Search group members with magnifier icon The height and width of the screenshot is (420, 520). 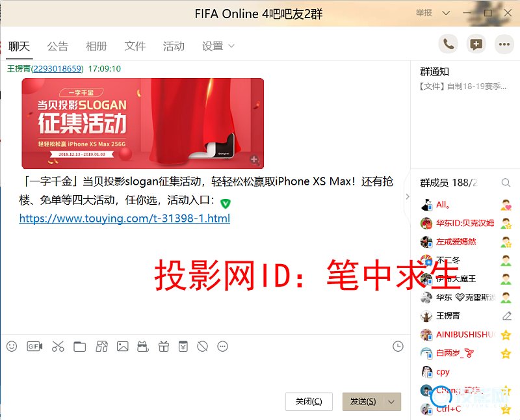(506, 183)
